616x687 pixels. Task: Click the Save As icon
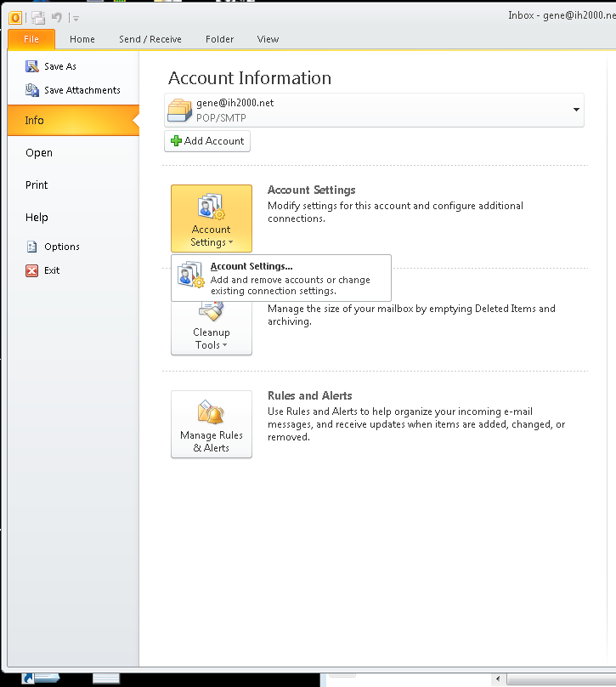32,66
